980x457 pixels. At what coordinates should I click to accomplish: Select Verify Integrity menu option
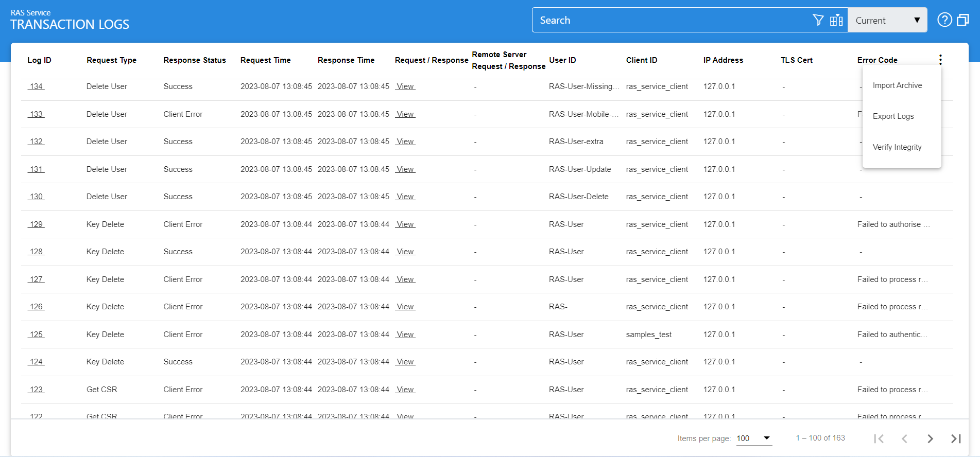click(897, 147)
